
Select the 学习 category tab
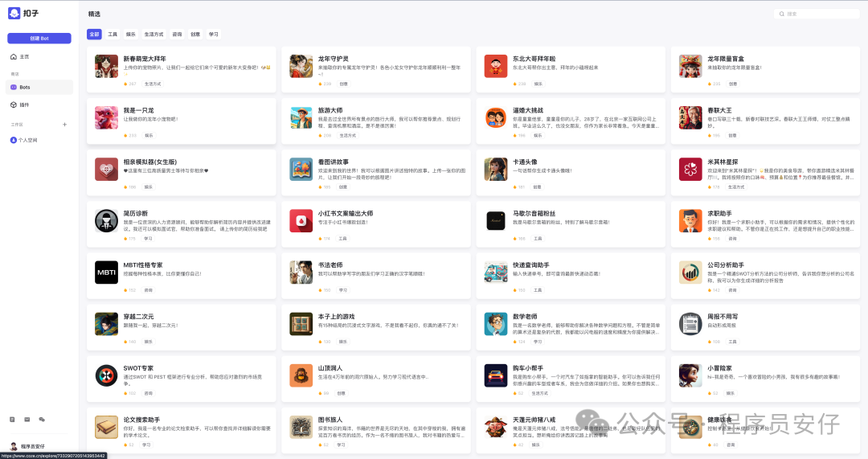point(214,35)
